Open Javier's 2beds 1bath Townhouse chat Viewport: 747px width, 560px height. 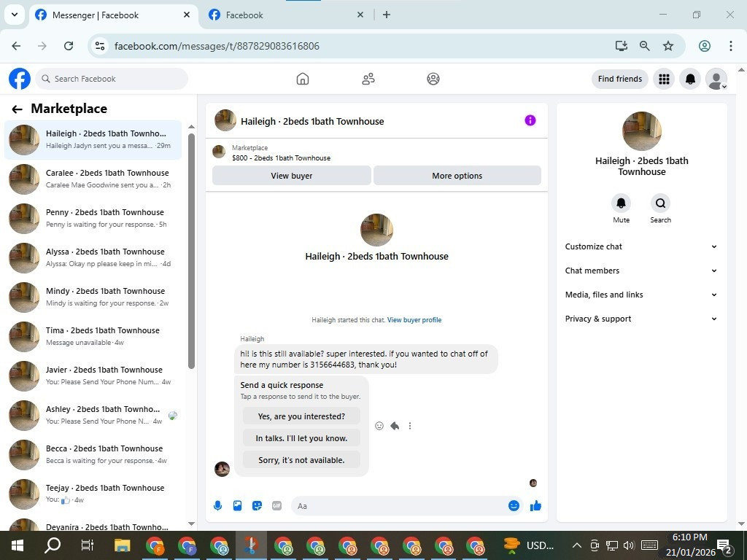tap(93, 376)
